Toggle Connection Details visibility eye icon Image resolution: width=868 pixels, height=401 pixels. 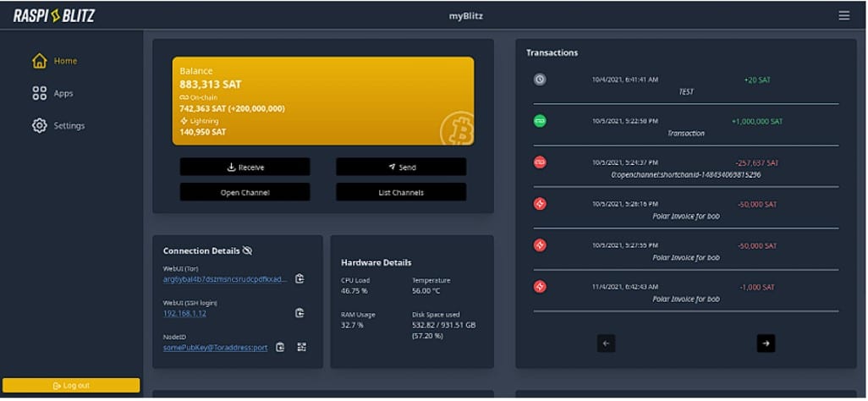coord(247,250)
